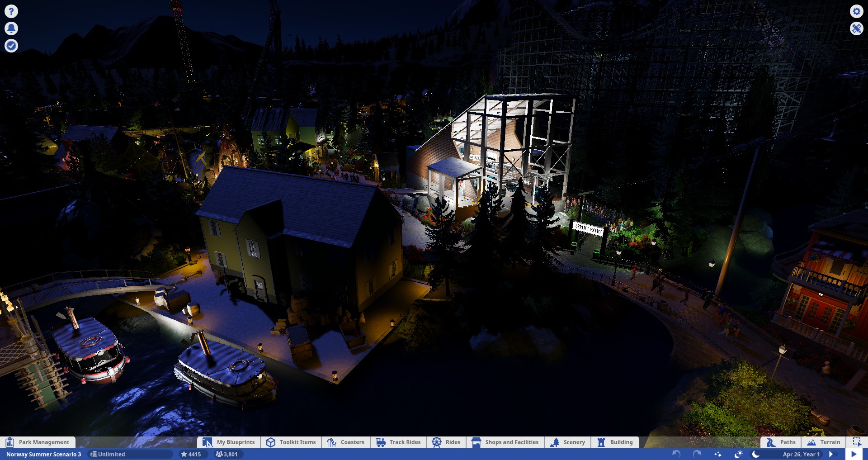Click the Shops and Facilities stall icon
The height and width of the screenshot is (460, 868).
point(476,442)
